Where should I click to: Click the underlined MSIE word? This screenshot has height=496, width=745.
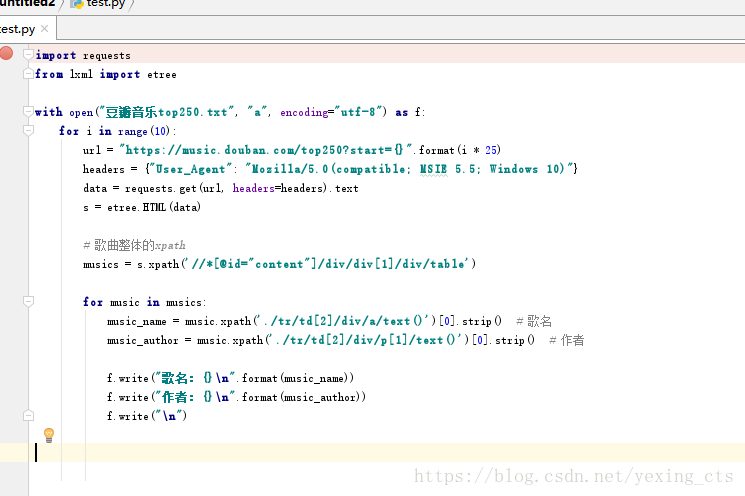coord(433,169)
